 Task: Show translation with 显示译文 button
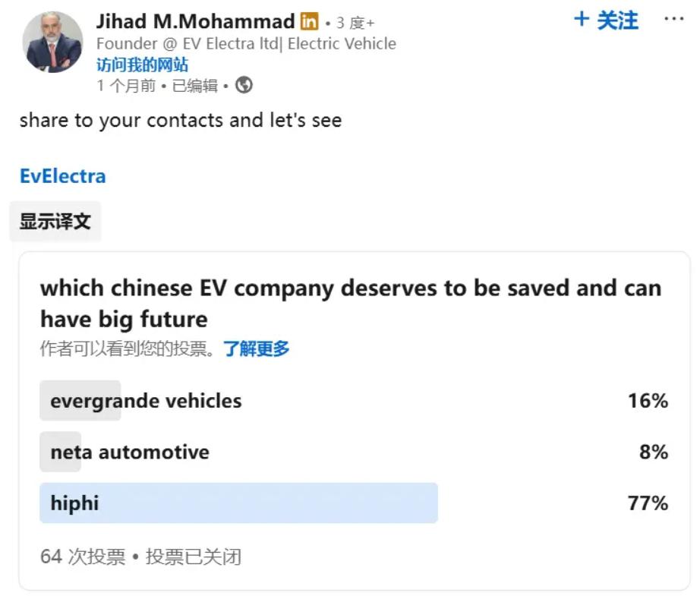[55, 221]
